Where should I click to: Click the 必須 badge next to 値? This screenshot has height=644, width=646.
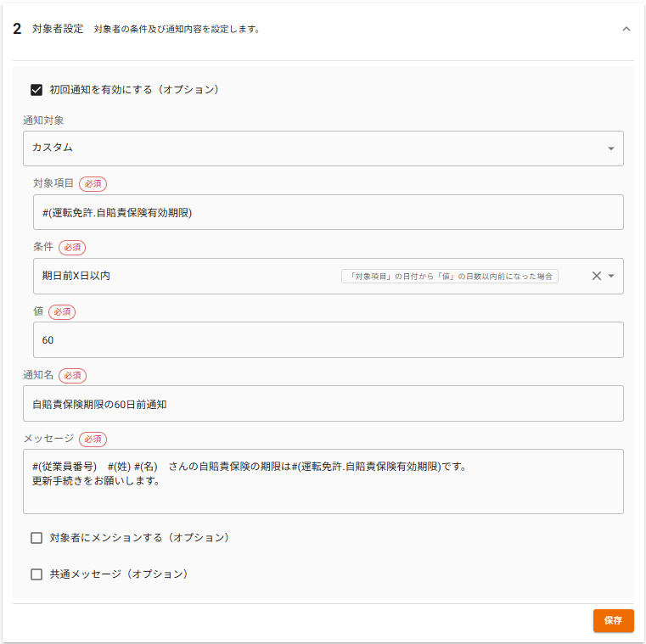pyautogui.click(x=62, y=311)
